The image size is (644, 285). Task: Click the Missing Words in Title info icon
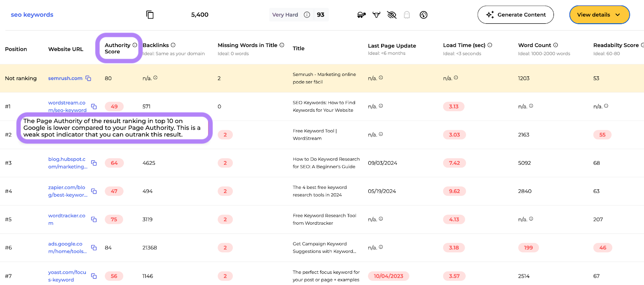[x=282, y=45]
